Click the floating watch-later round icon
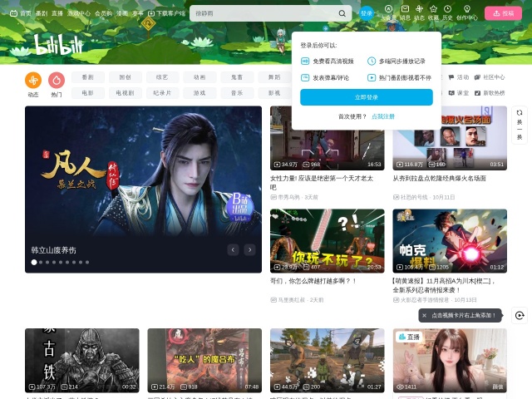This screenshot has height=399, width=532. point(519,316)
